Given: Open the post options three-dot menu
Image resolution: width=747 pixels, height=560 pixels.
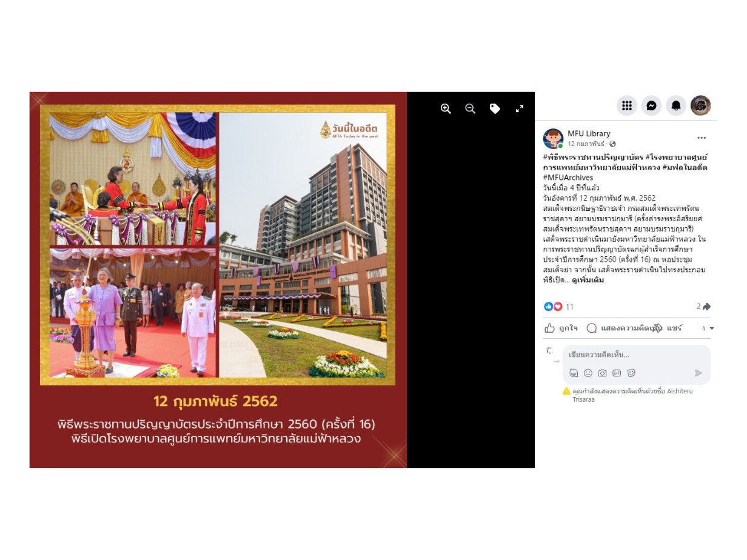Looking at the screenshot, I should click(x=702, y=138).
